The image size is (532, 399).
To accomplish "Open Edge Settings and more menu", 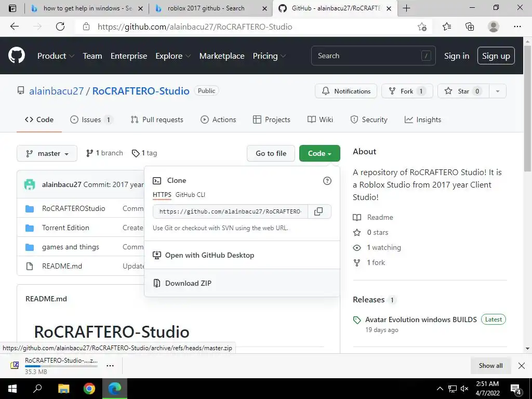I will coord(517,26).
